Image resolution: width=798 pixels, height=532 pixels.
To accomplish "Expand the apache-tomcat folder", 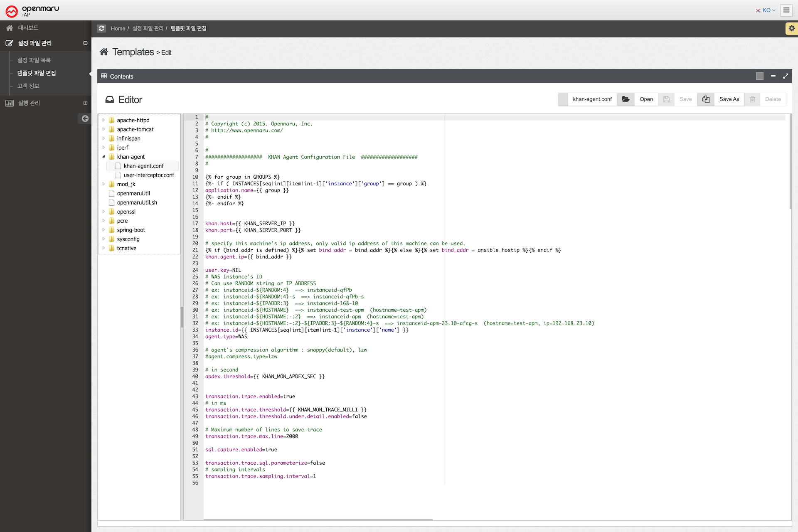I will tap(103, 129).
